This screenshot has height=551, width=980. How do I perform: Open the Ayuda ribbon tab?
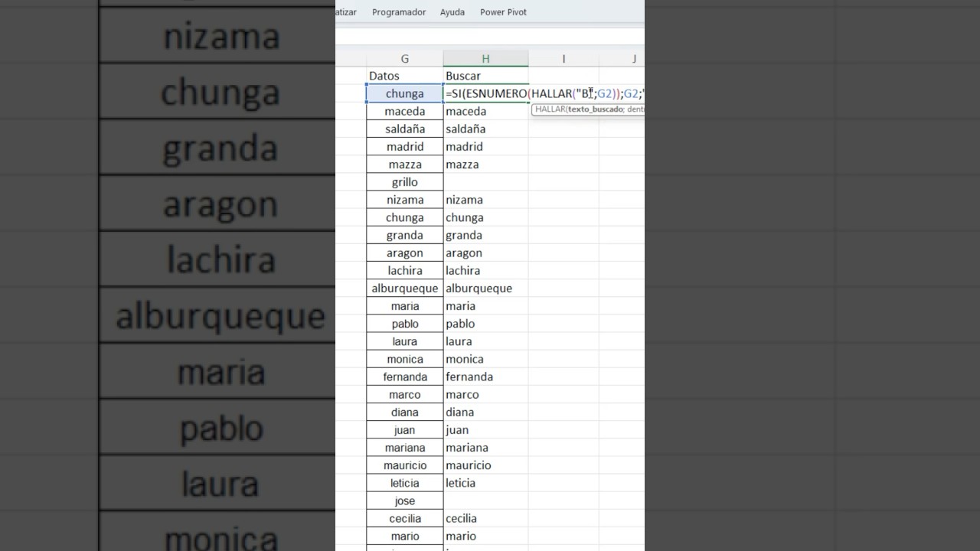tap(452, 12)
